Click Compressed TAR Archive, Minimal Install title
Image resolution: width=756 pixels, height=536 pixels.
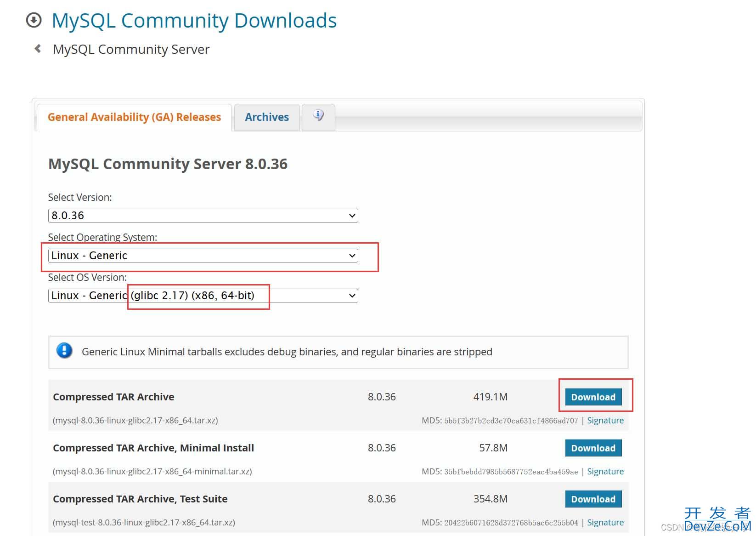tap(153, 448)
